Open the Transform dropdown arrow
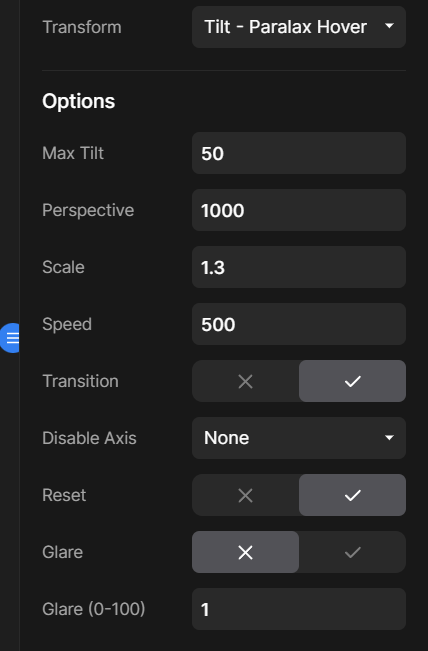This screenshot has width=428, height=651. (x=389, y=26)
